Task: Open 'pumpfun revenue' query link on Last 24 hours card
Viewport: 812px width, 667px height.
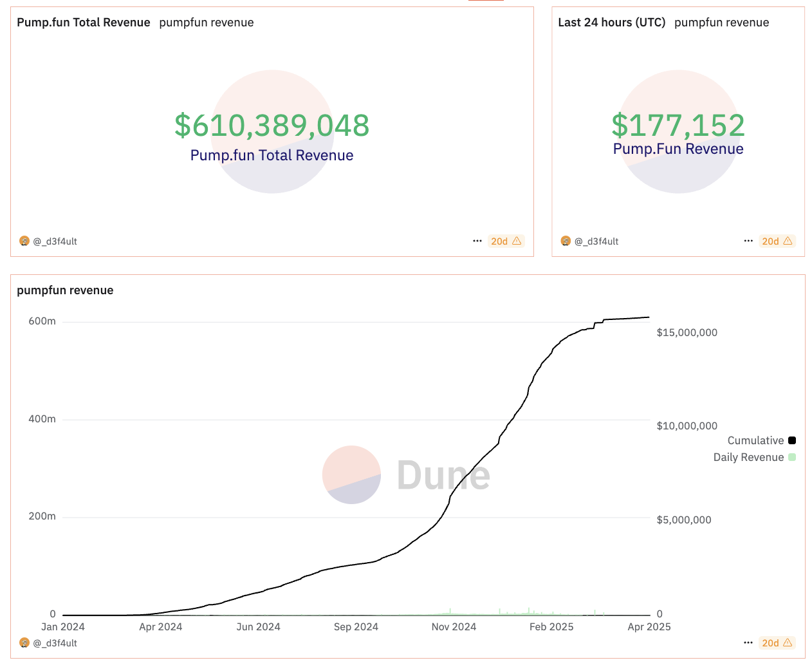Action: [x=722, y=23]
